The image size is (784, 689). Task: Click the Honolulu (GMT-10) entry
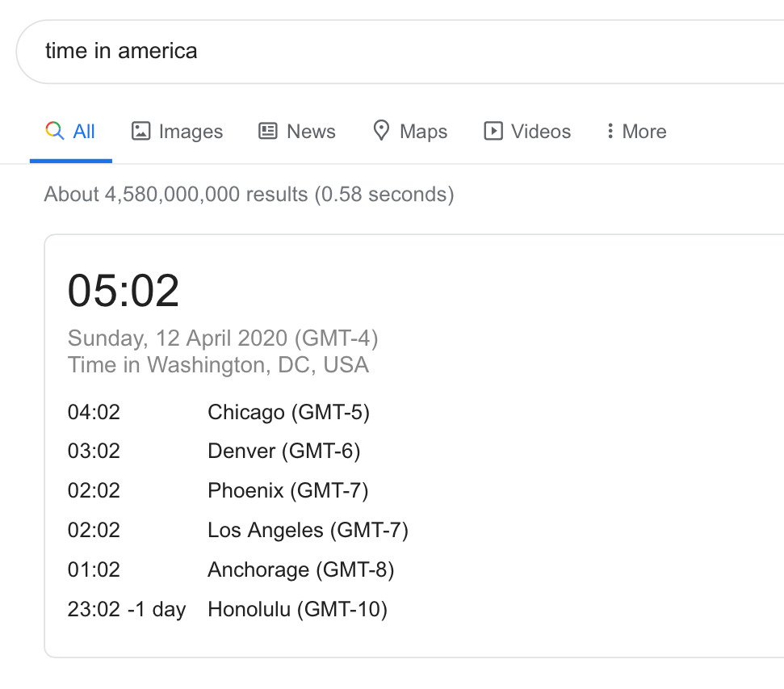click(297, 609)
